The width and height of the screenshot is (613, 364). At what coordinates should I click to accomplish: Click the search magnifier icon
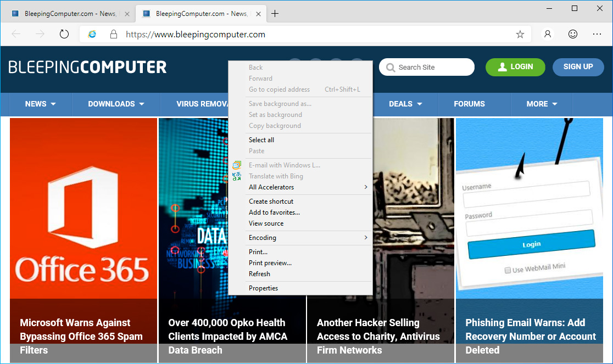pyautogui.click(x=390, y=68)
